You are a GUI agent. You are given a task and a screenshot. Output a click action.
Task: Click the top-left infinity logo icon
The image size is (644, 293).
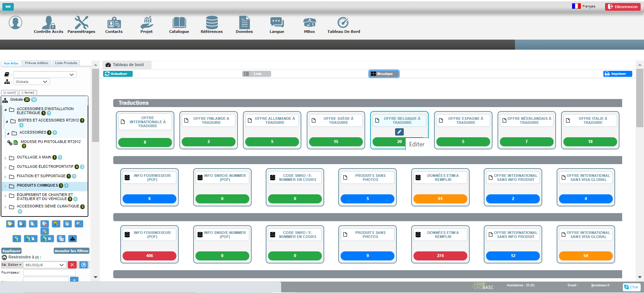click(8, 7)
